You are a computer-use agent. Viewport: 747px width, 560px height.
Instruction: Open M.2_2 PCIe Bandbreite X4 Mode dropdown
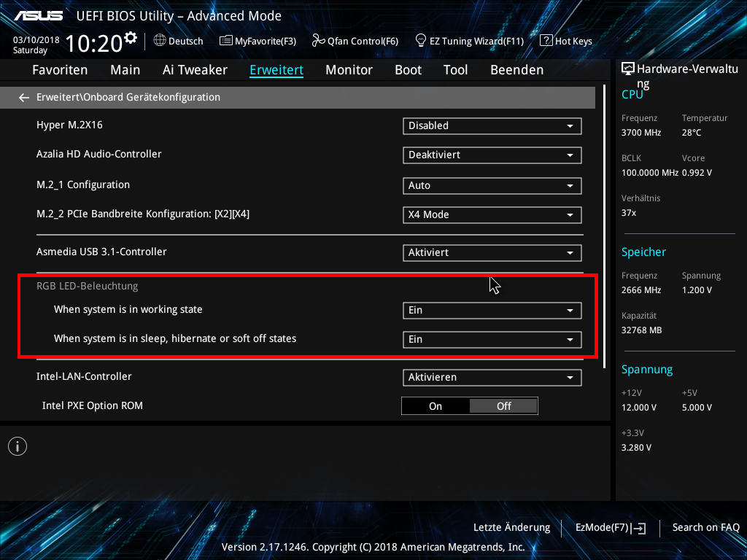(x=492, y=214)
